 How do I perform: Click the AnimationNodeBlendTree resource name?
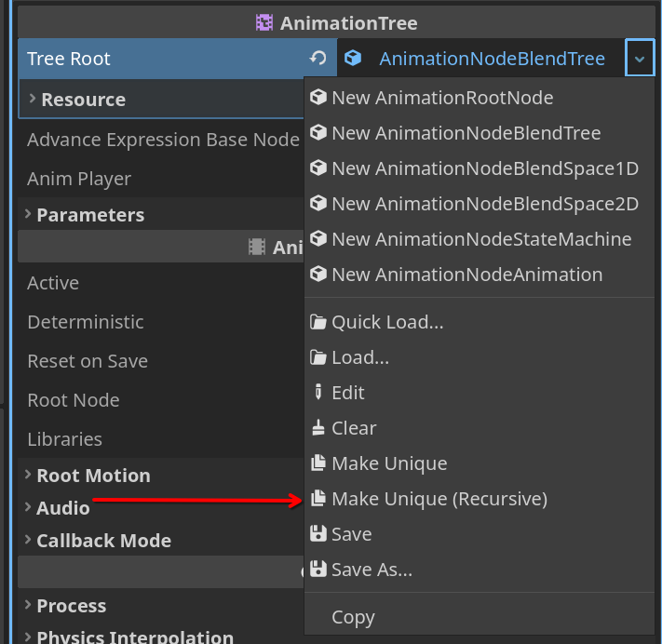point(492,59)
